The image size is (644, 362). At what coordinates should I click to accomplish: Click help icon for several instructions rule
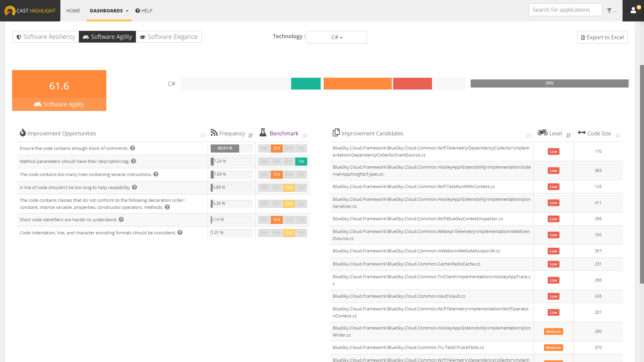click(x=156, y=174)
